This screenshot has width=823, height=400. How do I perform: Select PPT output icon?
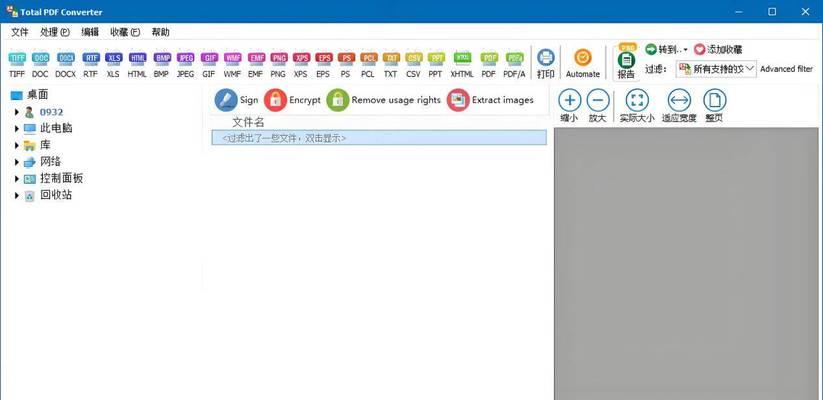[436, 64]
